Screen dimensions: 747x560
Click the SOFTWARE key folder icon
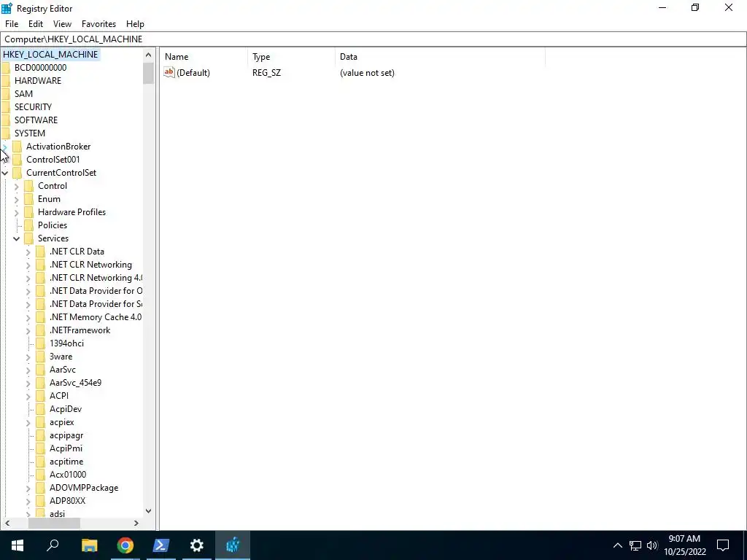(x=6, y=120)
